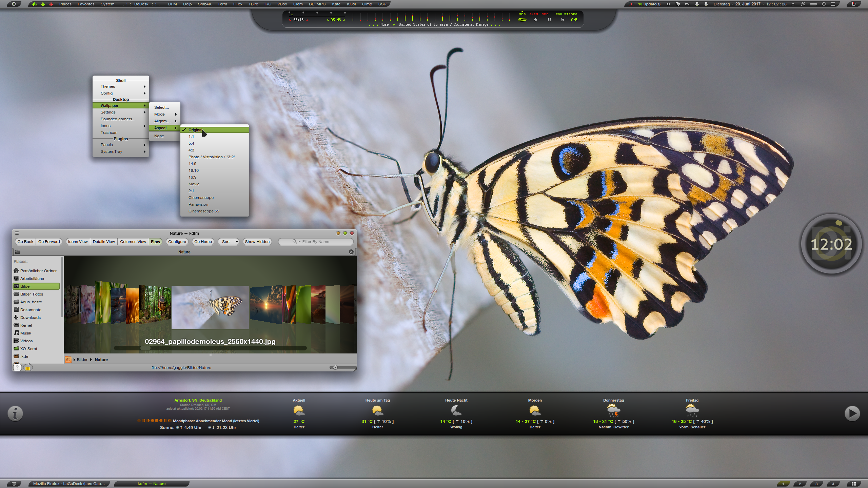This screenshot has width=868, height=488.
Task: Open the Places menu in top panel
Action: [65, 4]
